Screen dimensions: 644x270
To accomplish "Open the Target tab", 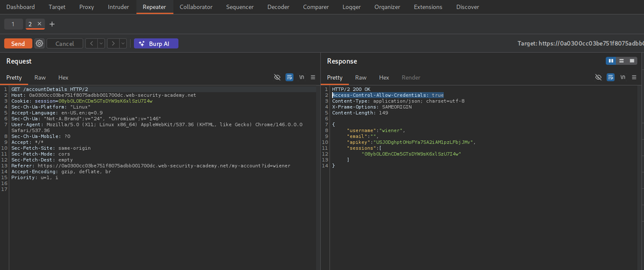I will coord(57,7).
